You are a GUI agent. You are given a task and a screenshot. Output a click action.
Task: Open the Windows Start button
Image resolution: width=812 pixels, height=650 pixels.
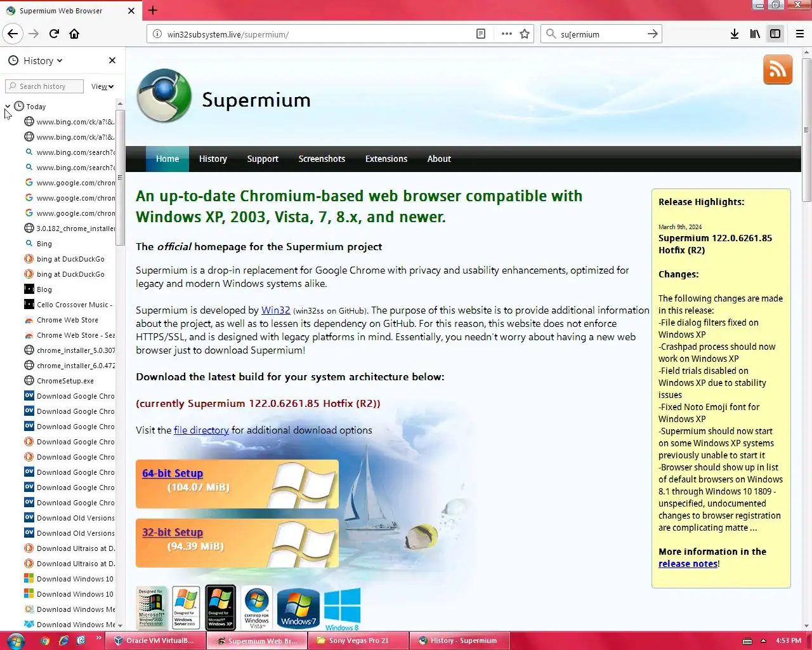[15, 640]
